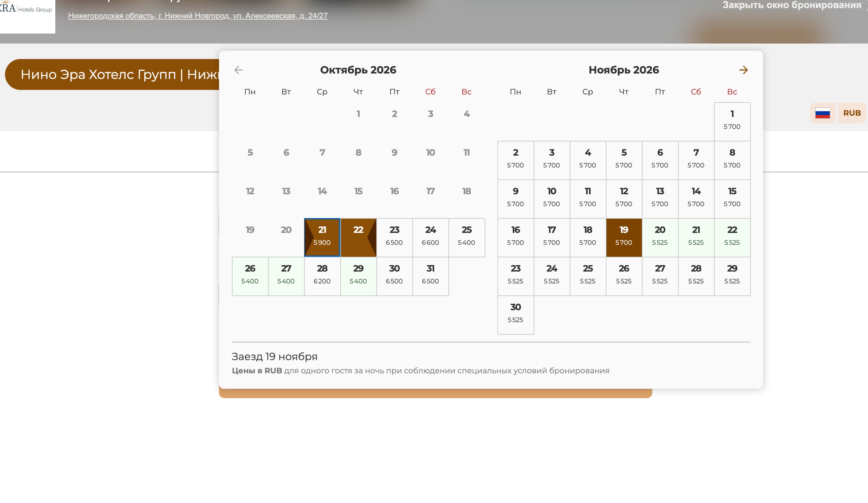Image resolution: width=868 pixels, height=503 pixels.
Task: Select October 22 in the calendar
Action: click(358, 238)
